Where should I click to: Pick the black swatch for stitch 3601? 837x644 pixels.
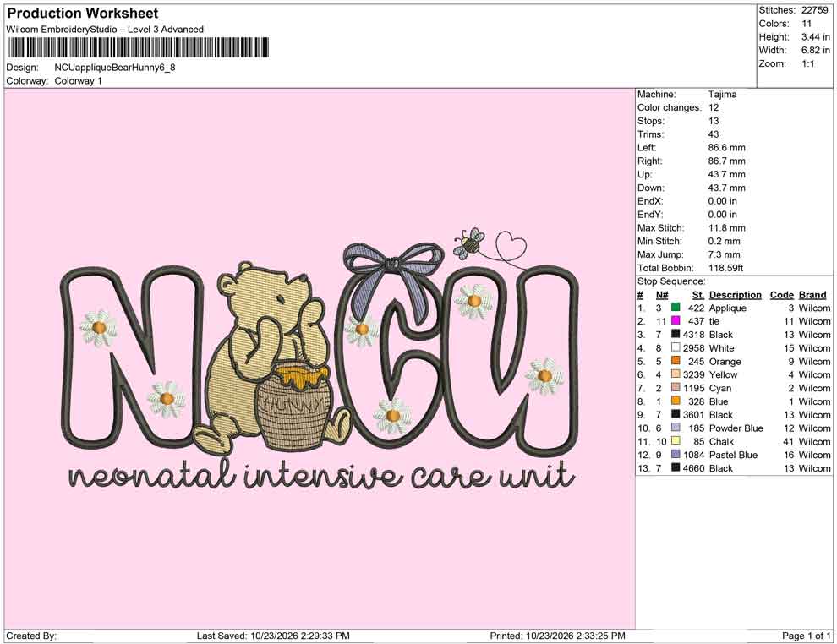[x=676, y=414]
